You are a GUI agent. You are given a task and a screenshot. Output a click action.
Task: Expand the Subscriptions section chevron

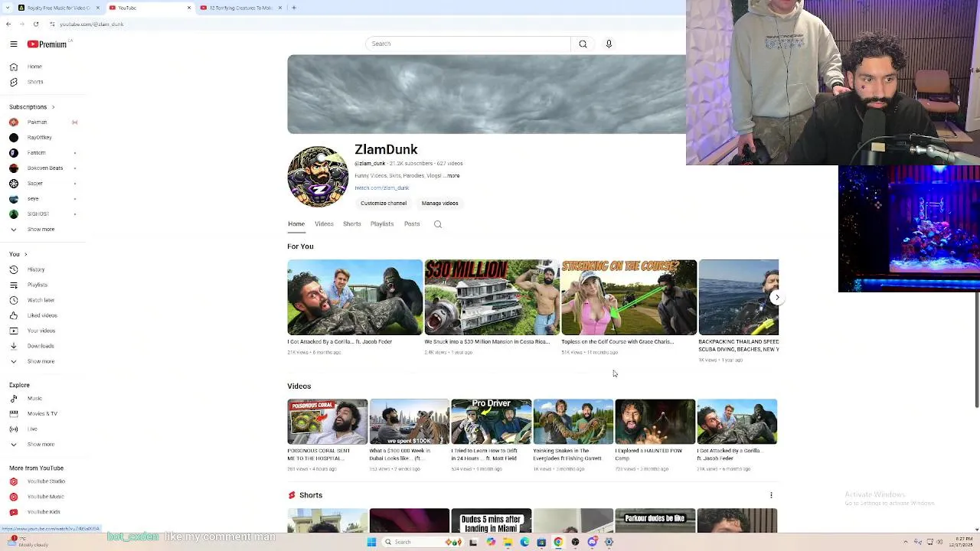click(53, 107)
